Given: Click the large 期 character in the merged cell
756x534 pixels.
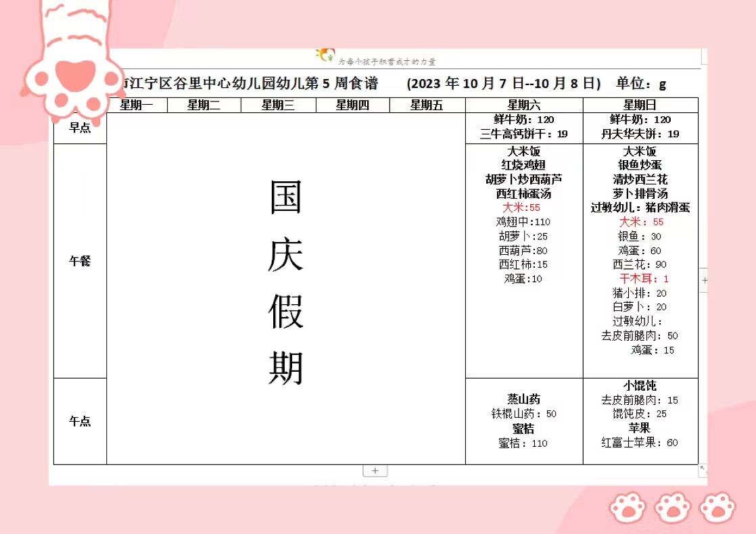Looking at the screenshot, I should (x=285, y=368).
